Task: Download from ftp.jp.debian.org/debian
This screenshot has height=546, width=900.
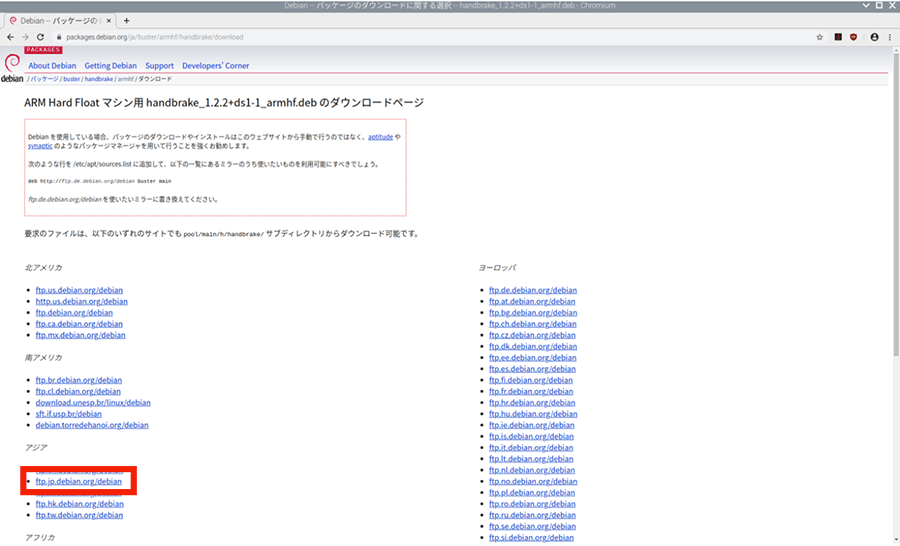Action: point(79,482)
